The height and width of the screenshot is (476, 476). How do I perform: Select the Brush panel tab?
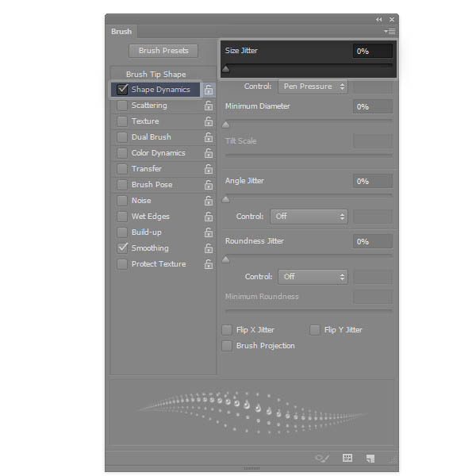[x=121, y=32]
